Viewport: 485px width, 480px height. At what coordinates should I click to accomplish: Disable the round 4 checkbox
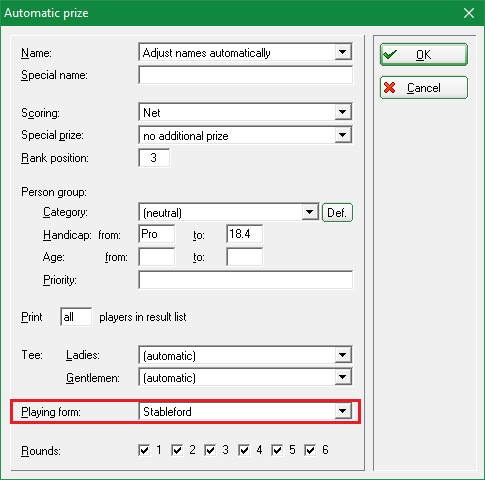[244, 450]
